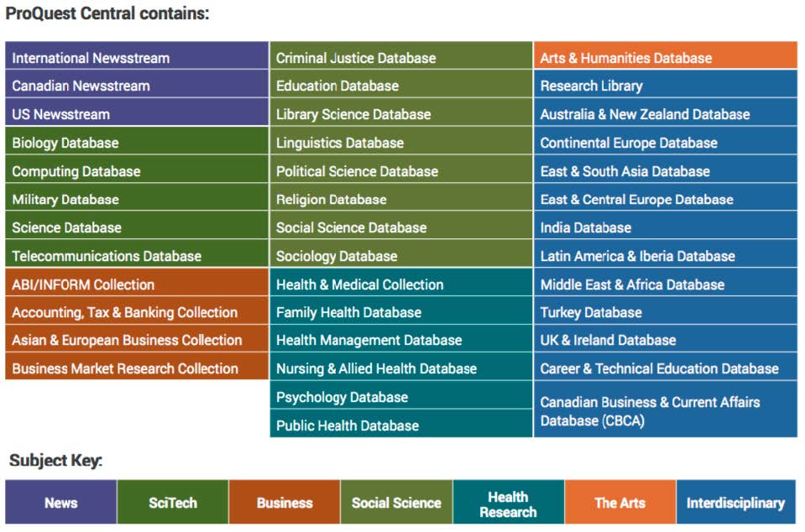805x532 pixels.
Task: Choose the Continental Europe Database entry
Action: point(666,141)
